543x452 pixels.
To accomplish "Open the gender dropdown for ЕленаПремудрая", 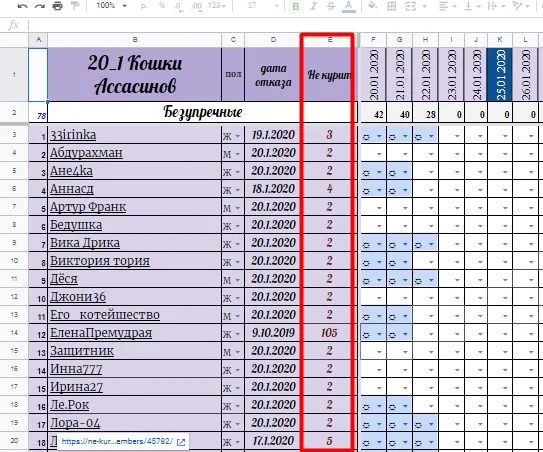I will pyautogui.click(x=238, y=334).
